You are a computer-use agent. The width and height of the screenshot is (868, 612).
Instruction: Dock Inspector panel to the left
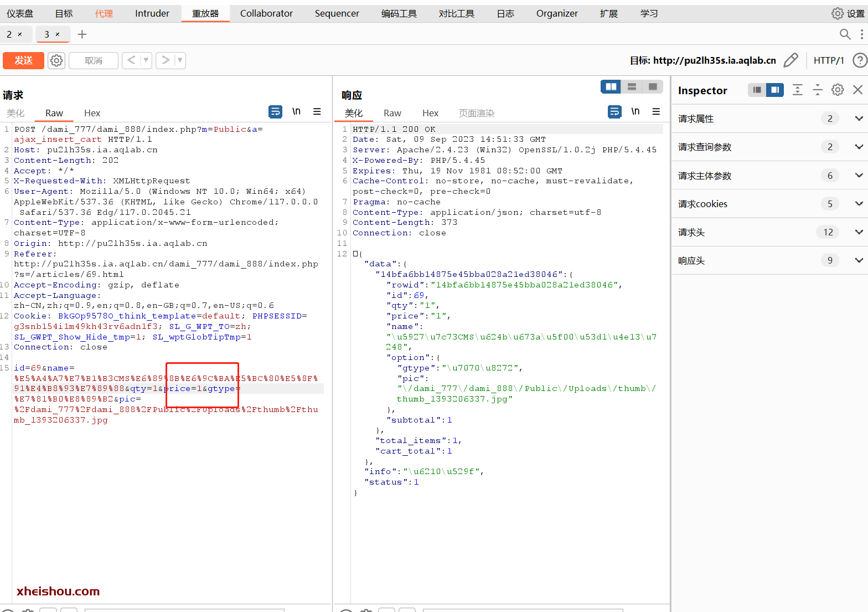click(x=757, y=90)
